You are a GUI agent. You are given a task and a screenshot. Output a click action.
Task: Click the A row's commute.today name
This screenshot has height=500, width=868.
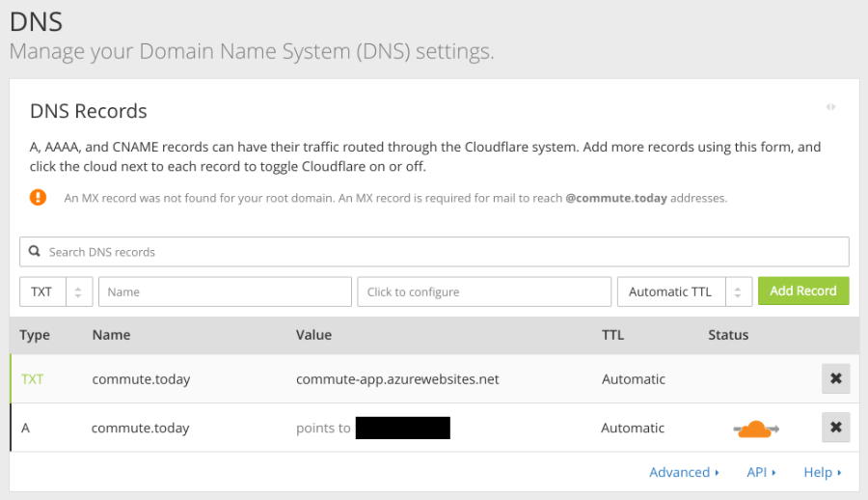(x=140, y=428)
